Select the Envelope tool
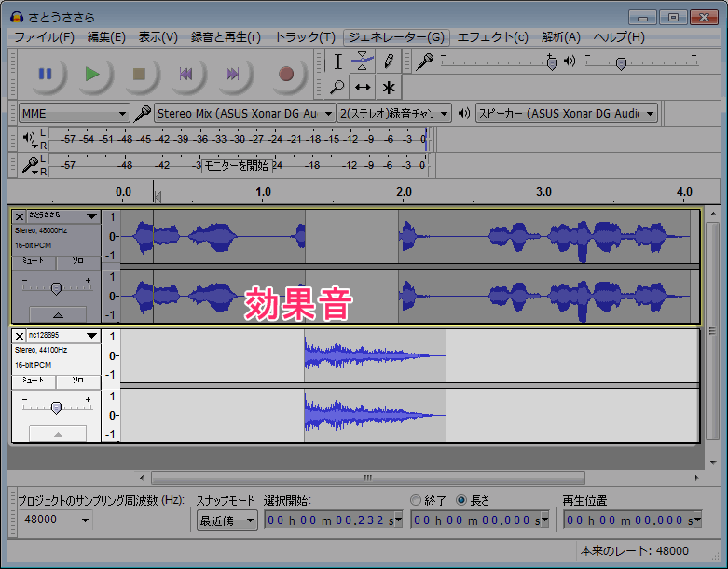The width and height of the screenshot is (728, 569). click(363, 61)
